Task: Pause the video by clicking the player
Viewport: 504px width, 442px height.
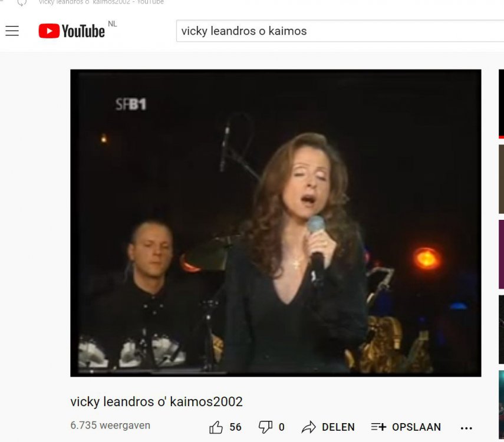Action: point(276,223)
